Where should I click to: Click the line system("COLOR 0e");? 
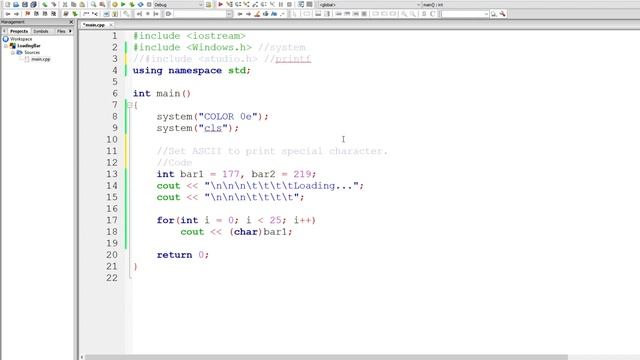213,117
